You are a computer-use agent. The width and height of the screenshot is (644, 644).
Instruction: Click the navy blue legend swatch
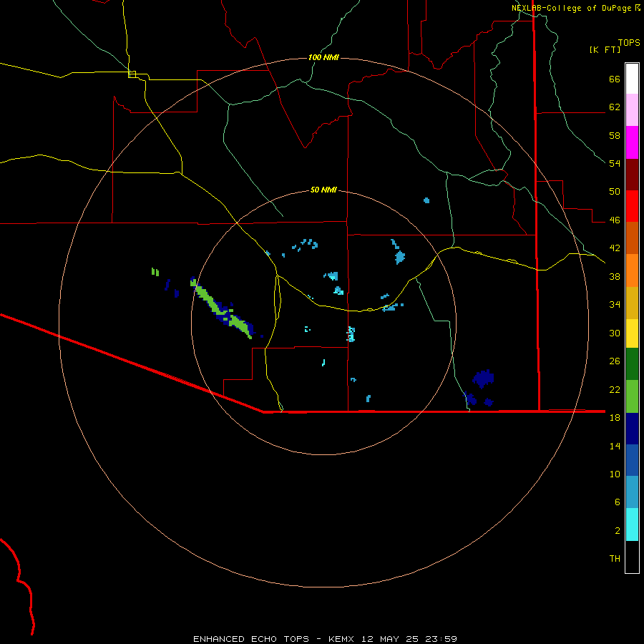(x=632, y=429)
